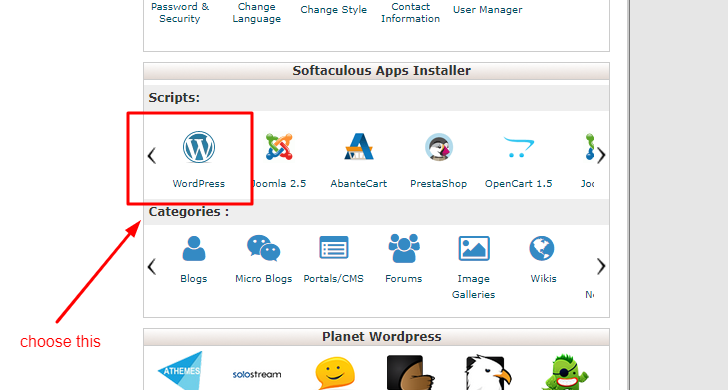Open the Image Galleries category icon
The height and width of the screenshot is (390, 728).
[474, 248]
